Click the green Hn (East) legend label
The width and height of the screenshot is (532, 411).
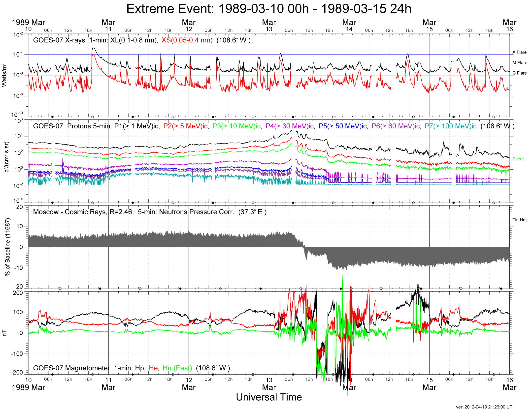tap(177, 368)
